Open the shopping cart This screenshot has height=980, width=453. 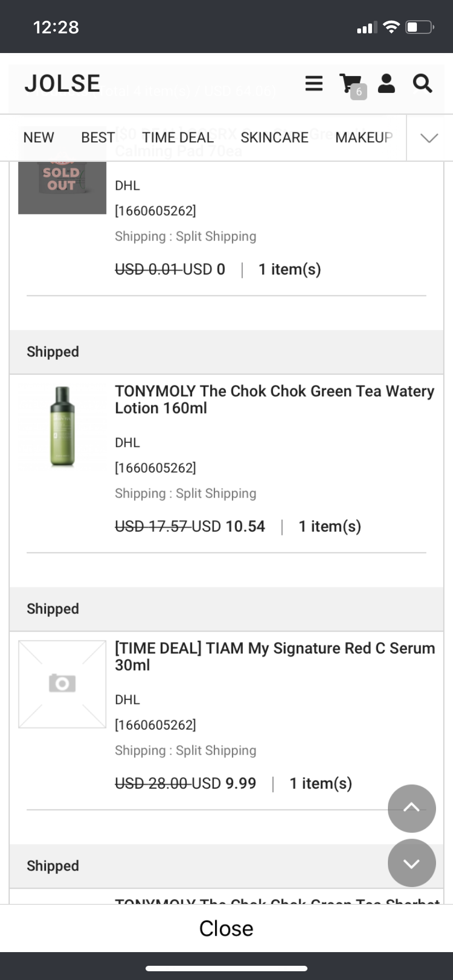coord(351,84)
